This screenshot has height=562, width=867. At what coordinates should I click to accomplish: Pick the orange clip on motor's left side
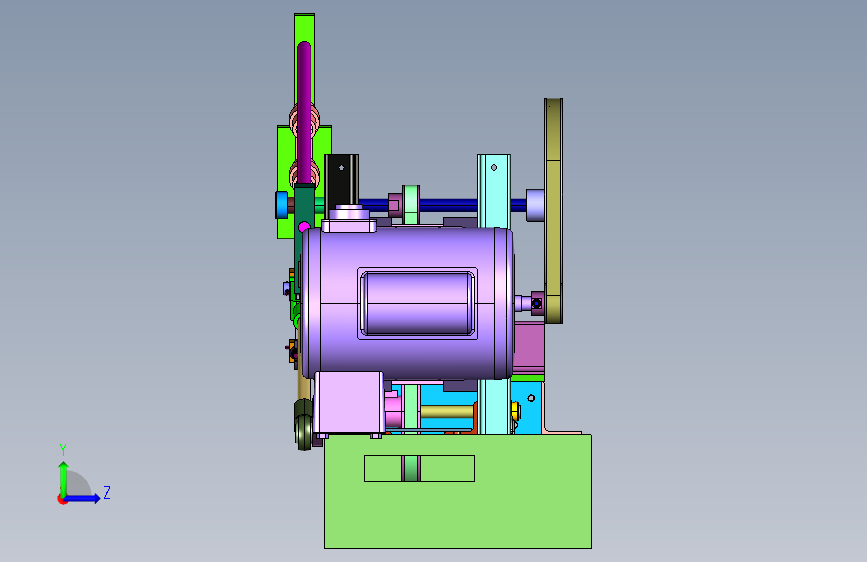293,352
